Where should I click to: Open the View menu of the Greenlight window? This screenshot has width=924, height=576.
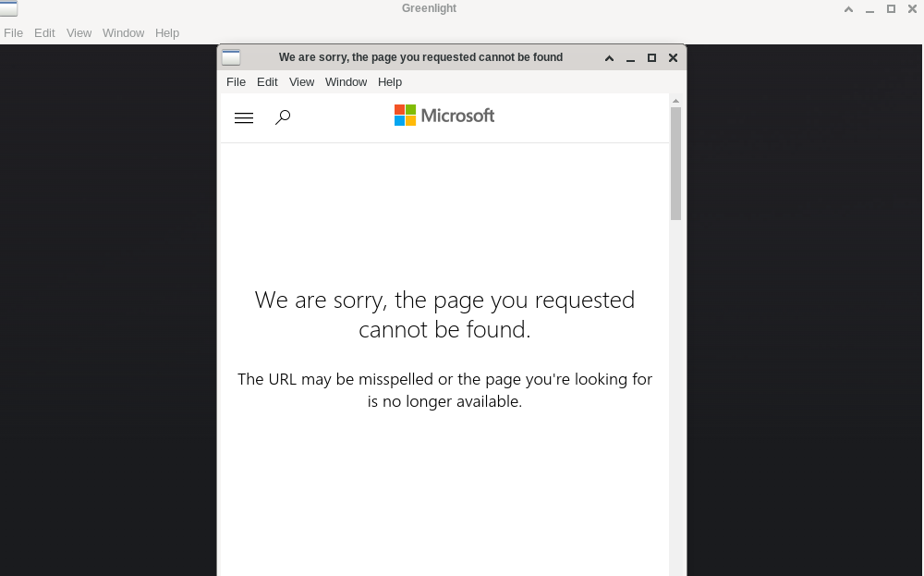tap(79, 32)
